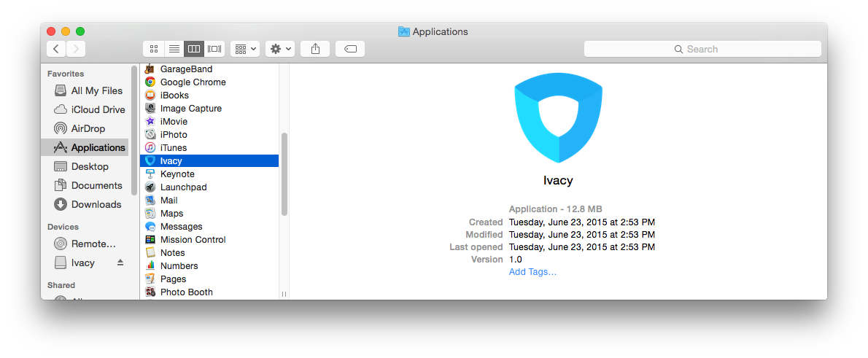Viewport: 868px width, 358px height.
Task: Open the Action gear menu
Action: (x=280, y=49)
